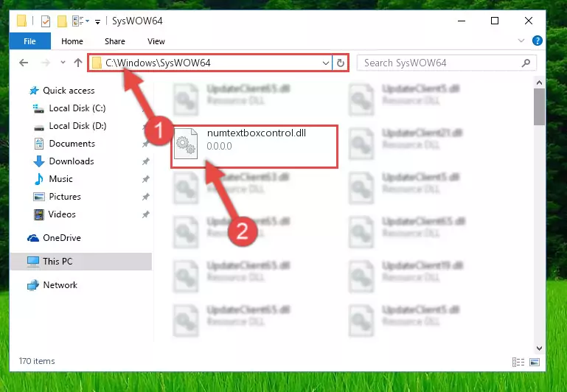Click the pin icon next to Pictures
Viewport: 567px width, 392px height.
pyautogui.click(x=145, y=197)
